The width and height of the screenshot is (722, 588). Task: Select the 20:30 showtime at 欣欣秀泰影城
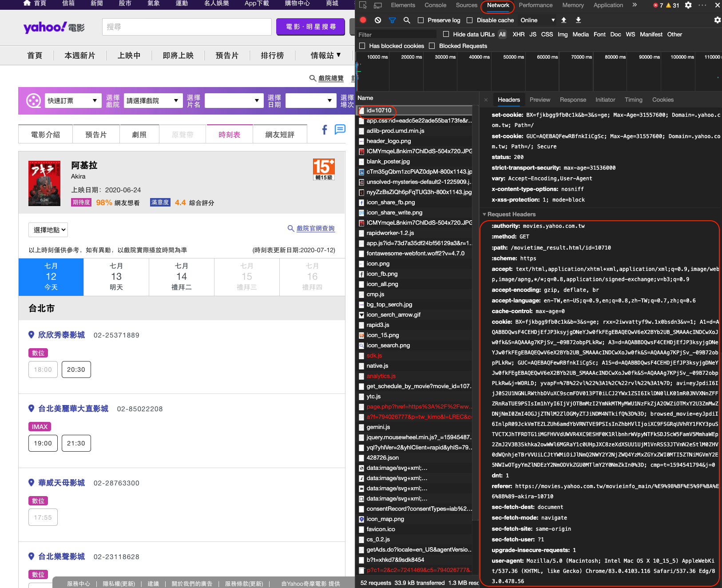[76, 369]
